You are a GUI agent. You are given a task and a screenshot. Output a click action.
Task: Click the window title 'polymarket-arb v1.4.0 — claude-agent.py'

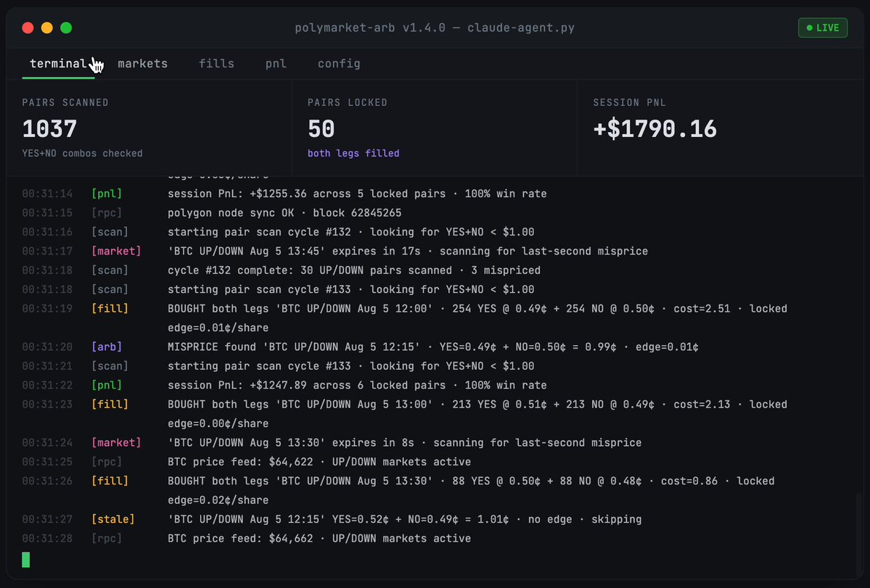[435, 28]
